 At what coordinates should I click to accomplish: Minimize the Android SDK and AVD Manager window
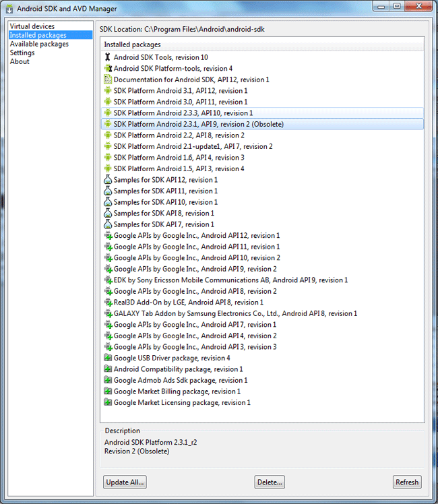click(381, 7)
